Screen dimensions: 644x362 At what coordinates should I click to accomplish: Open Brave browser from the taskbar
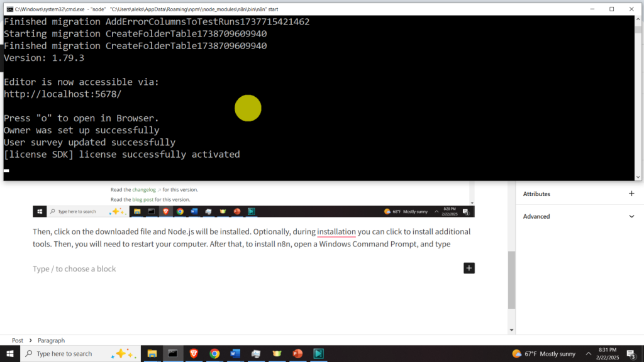[194, 354]
